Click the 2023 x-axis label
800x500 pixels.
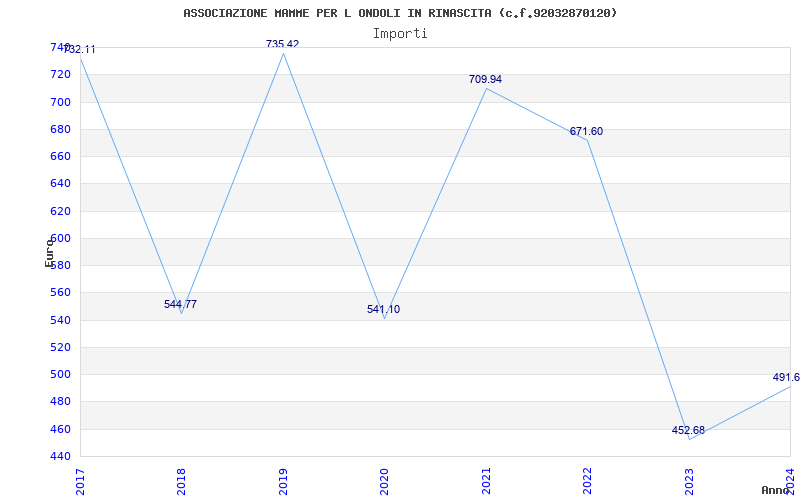point(689,482)
